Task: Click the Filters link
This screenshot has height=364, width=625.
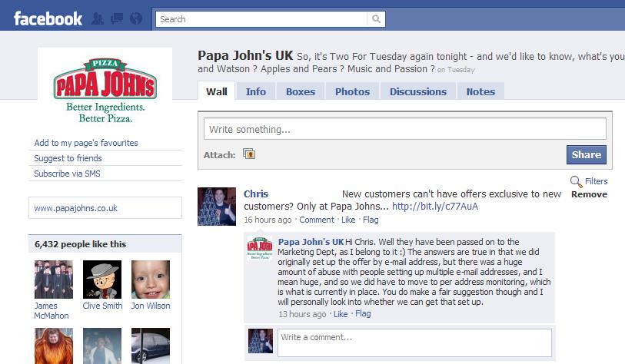Action: pos(596,181)
